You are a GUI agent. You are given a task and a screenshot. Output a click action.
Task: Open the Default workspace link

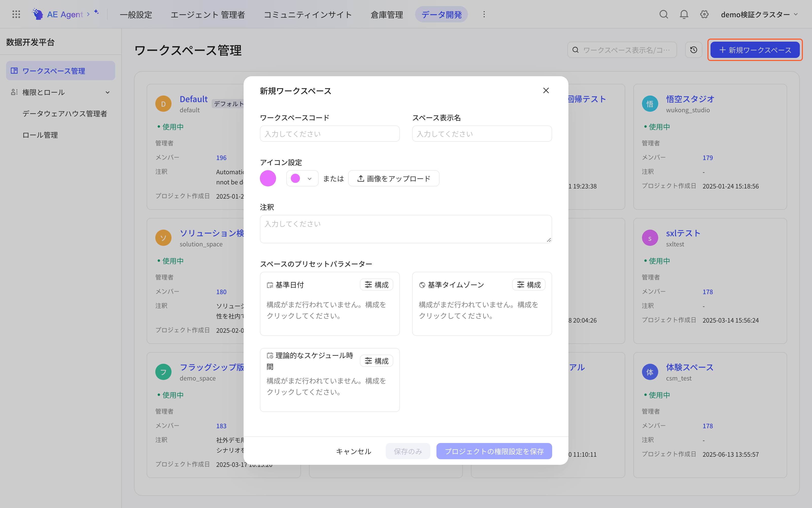click(194, 99)
